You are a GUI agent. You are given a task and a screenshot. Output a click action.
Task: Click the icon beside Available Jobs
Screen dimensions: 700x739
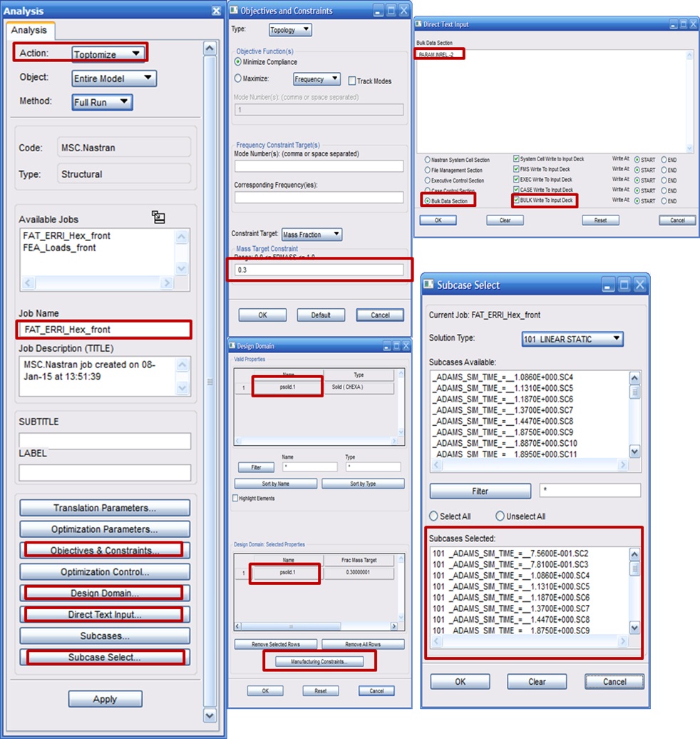coord(158,218)
